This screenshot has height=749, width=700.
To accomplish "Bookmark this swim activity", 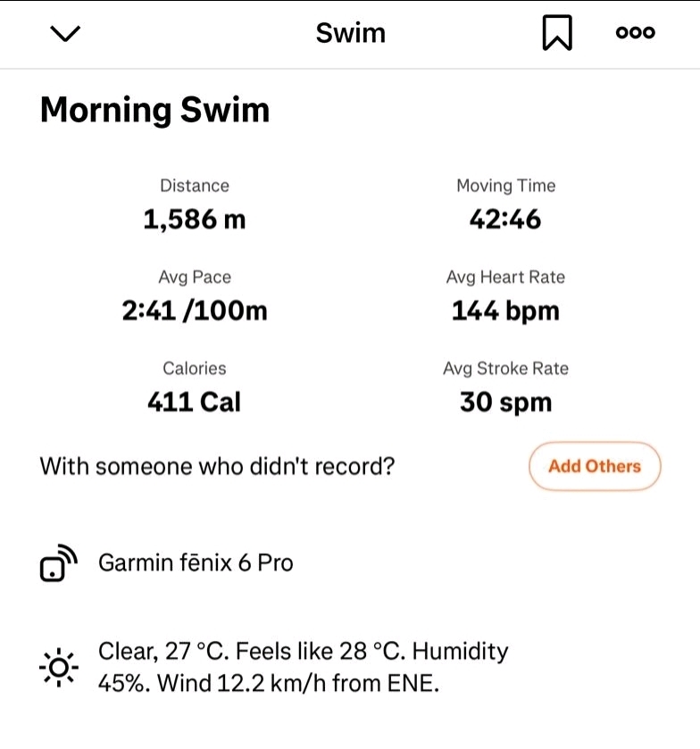I will [556, 34].
